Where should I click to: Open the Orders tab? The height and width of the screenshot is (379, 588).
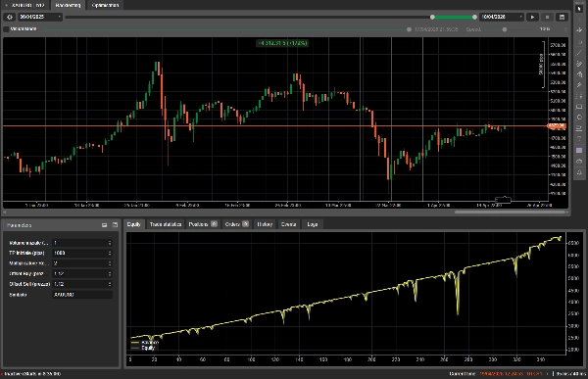pos(236,224)
